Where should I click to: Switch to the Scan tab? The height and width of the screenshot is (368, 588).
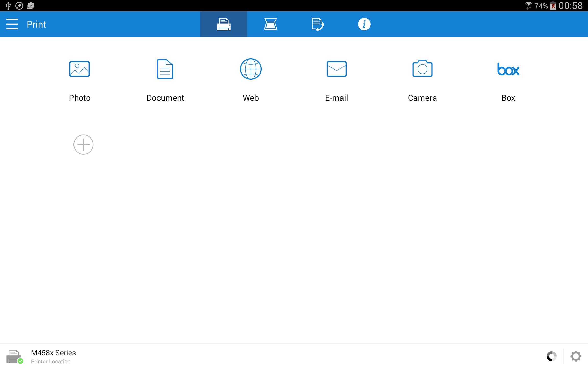pos(270,24)
